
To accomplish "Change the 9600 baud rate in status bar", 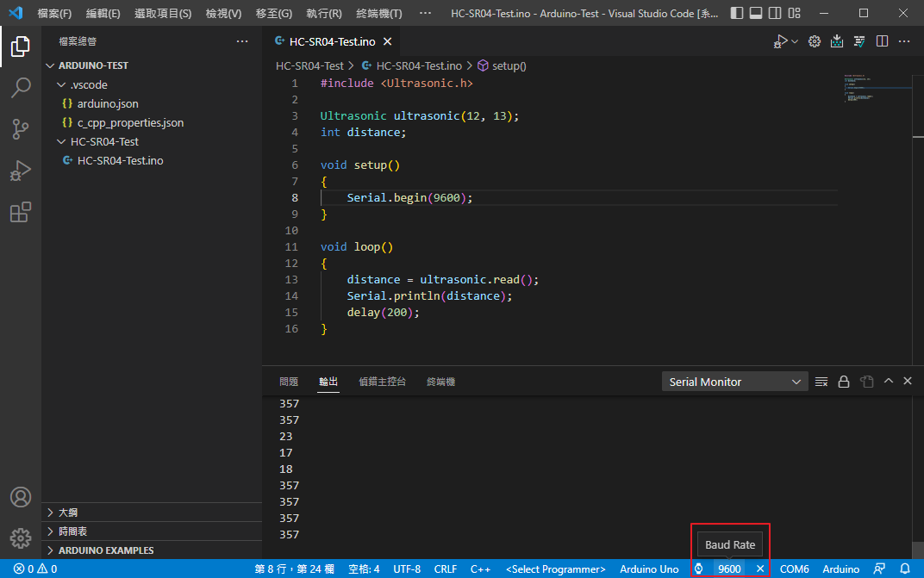I will [x=729, y=569].
